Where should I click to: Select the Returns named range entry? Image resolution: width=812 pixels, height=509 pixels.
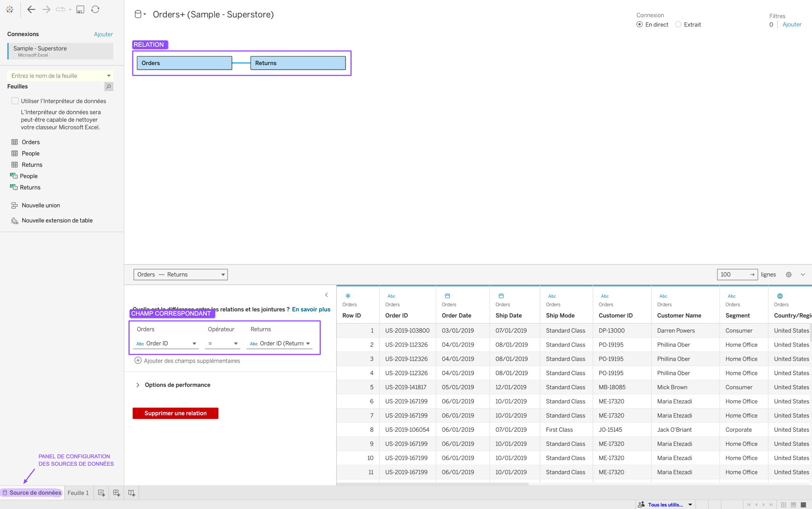(30, 187)
